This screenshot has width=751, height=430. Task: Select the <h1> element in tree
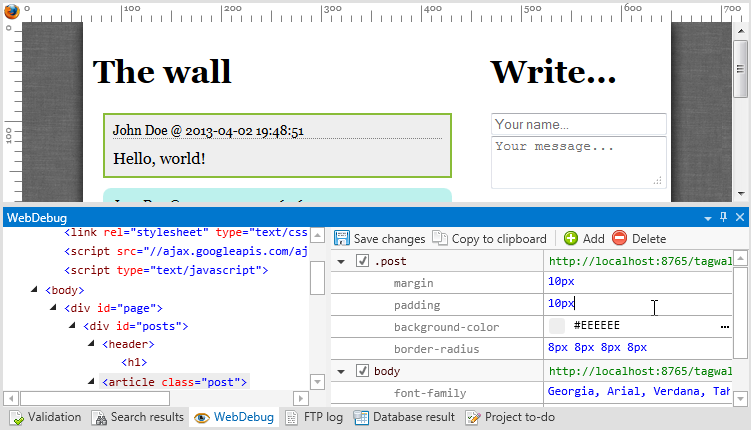click(x=134, y=362)
